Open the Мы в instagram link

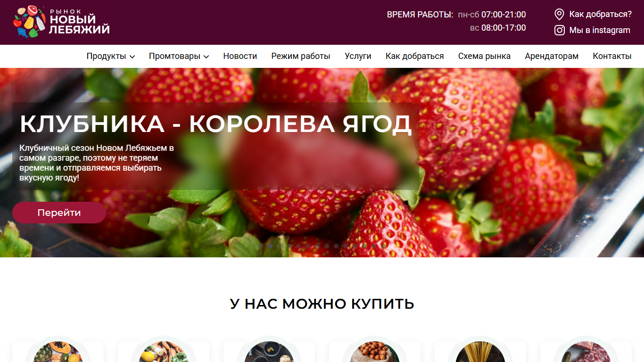pyautogui.click(x=600, y=30)
